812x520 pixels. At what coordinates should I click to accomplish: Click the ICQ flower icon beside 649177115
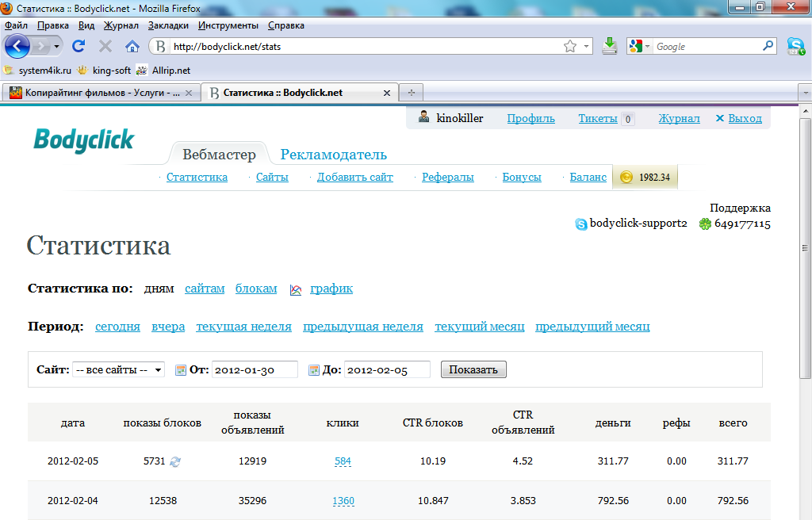(x=705, y=224)
